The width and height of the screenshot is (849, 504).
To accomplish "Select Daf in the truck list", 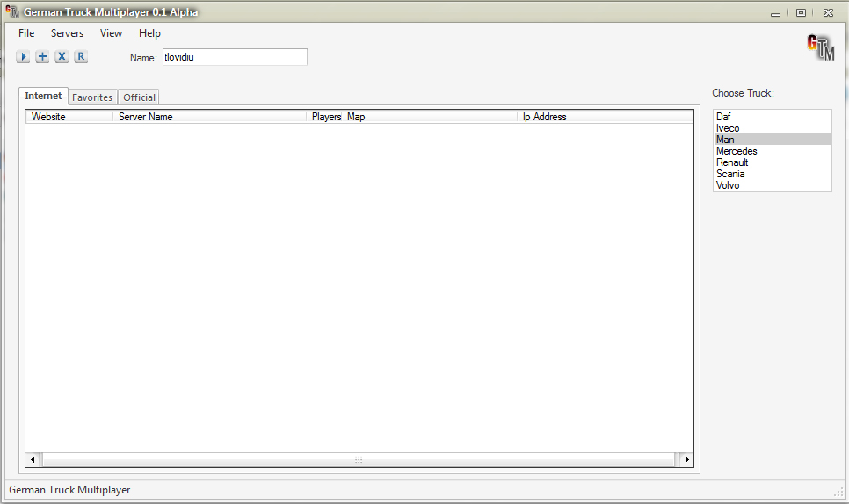I will pyautogui.click(x=773, y=116).
